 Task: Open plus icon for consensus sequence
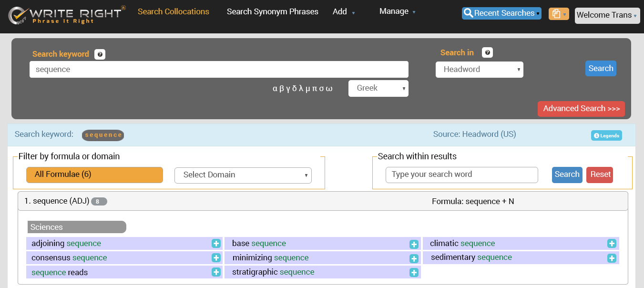point(216,258)
